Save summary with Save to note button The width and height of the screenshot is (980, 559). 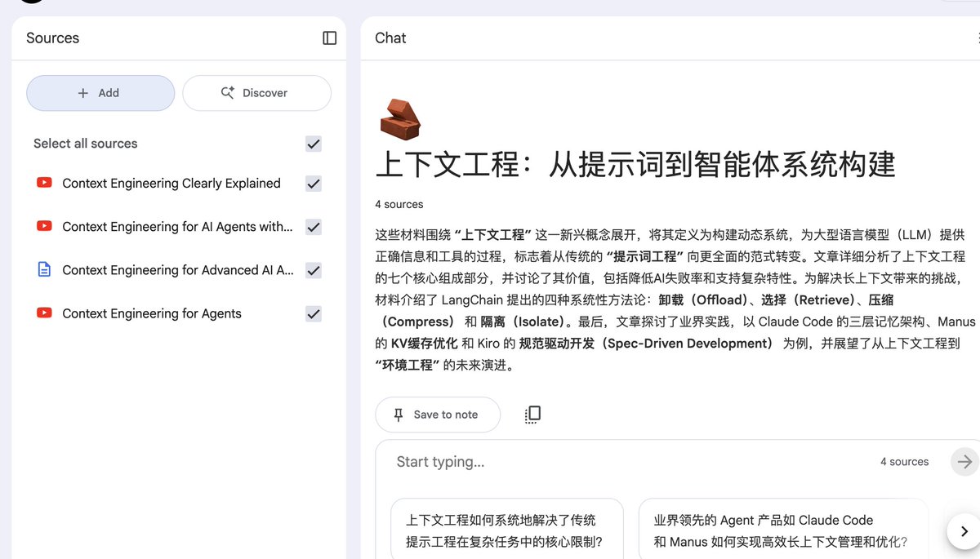(x=438, y=415)
